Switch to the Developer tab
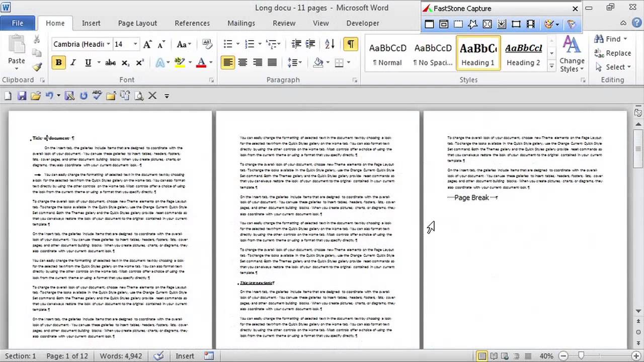 [363, 23]
